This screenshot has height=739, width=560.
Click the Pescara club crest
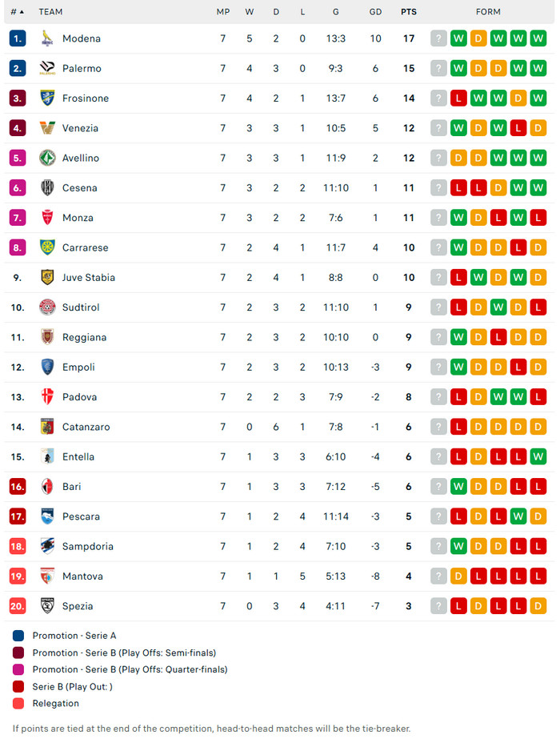pos(47,516)
